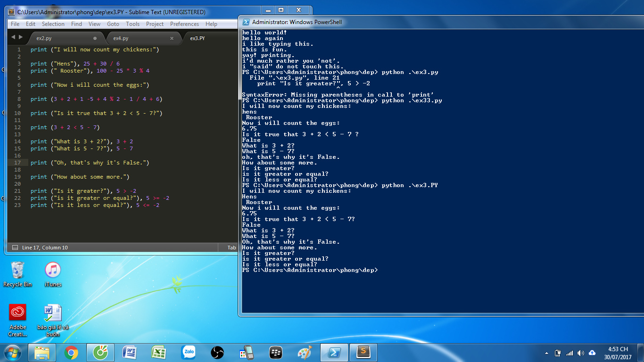Close the ex4.py tab
This screenshot has width=644, height=362.
pos(172,38)
